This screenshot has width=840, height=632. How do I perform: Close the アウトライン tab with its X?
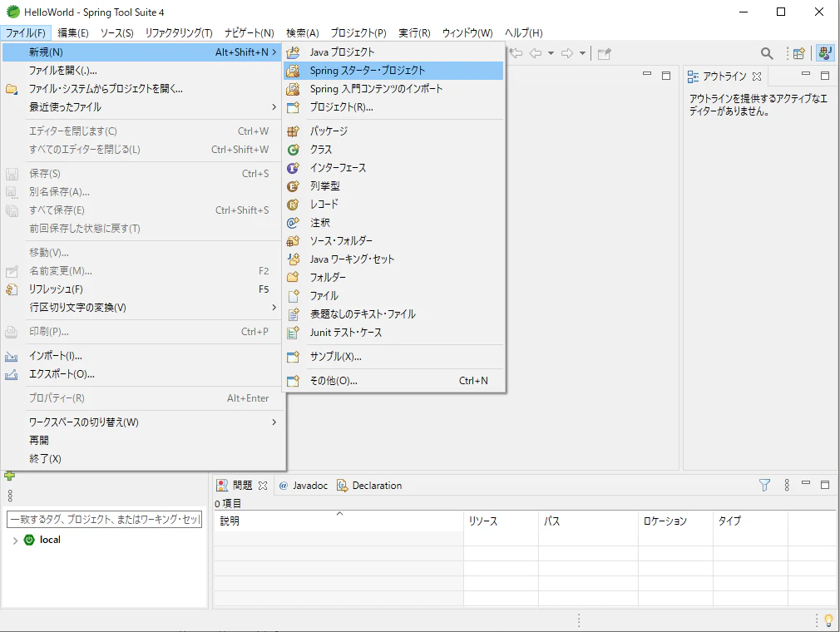tap(757, 77)
